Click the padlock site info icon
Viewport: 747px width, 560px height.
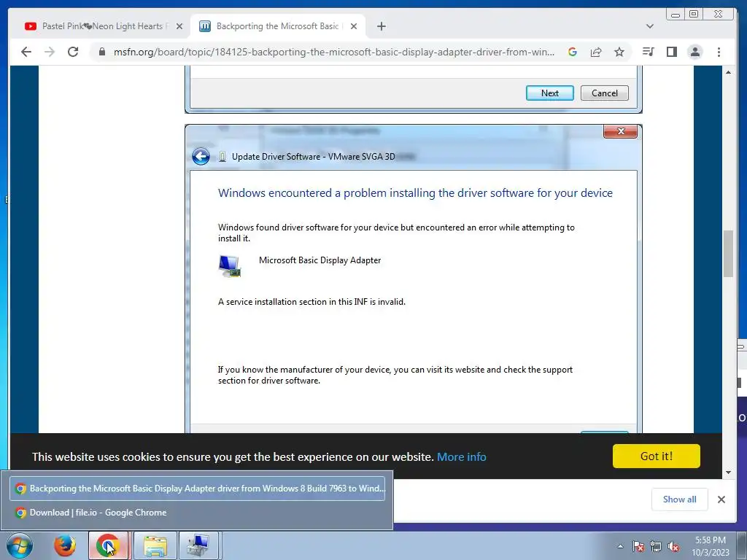tap(101, 52)
